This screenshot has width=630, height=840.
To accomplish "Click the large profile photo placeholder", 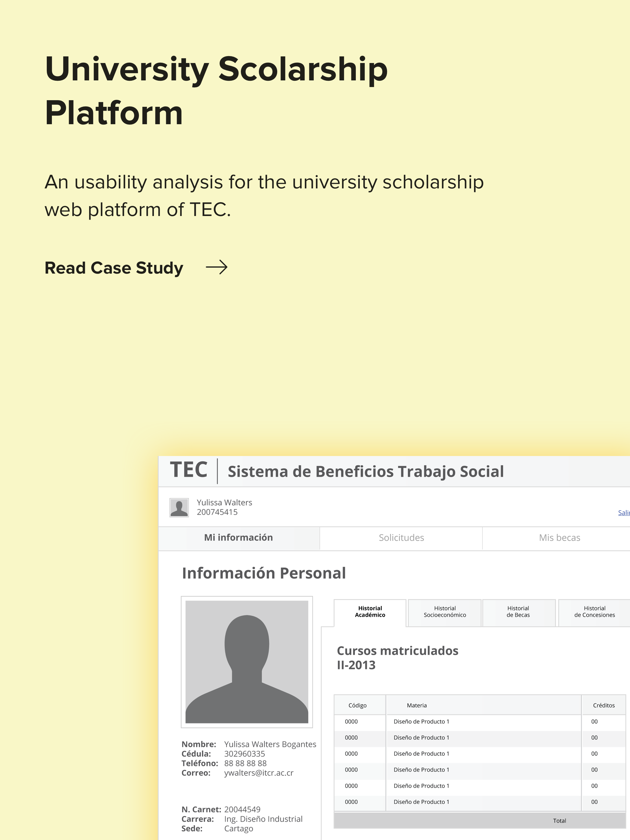I will point(247,662).
